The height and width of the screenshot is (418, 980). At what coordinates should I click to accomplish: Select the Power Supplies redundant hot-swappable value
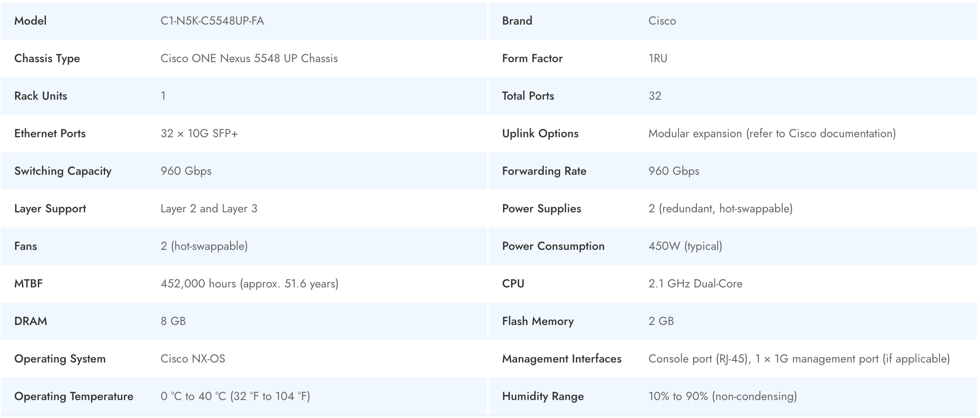coord(720,209)
